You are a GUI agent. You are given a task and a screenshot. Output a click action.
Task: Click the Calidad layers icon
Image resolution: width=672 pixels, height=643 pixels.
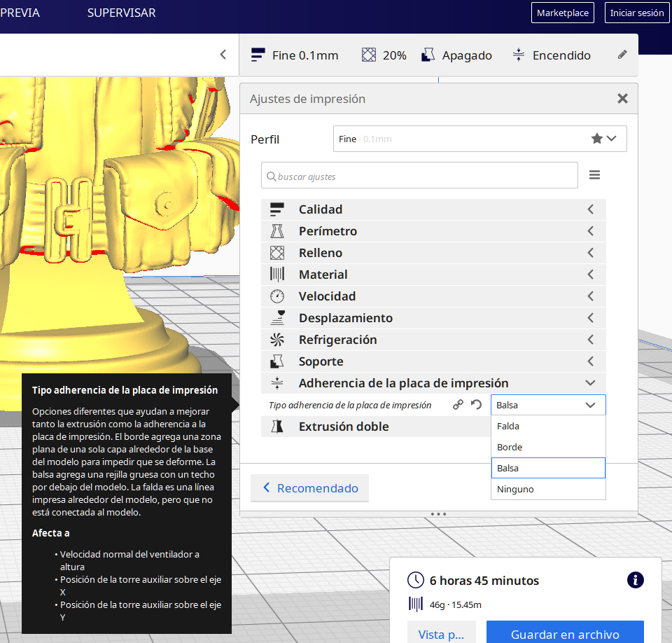coord(277,209)
